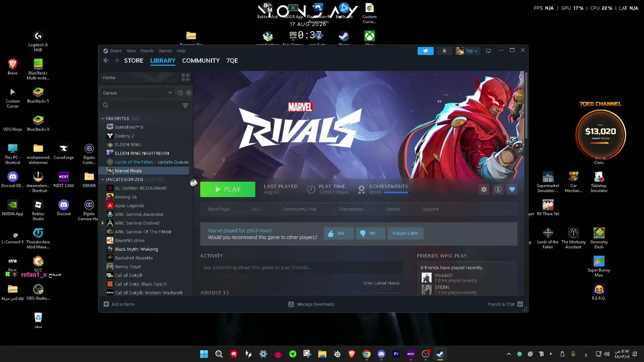The height and width of the screenshot is (362, 644).
Task: Open the Support link
Action: click(x=430, y=209)
